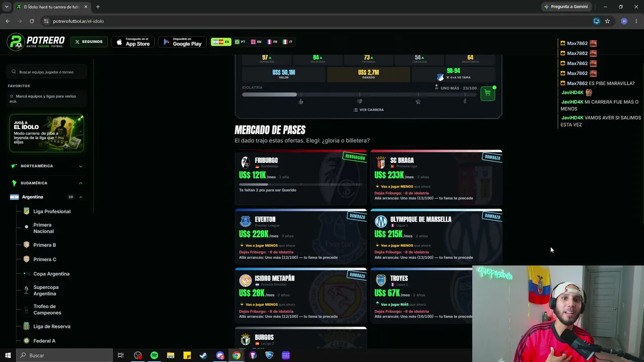This screenshot has height=362, width=644.
Task: Open Copa Argentina in the sidebar
Action: [51, 274]
